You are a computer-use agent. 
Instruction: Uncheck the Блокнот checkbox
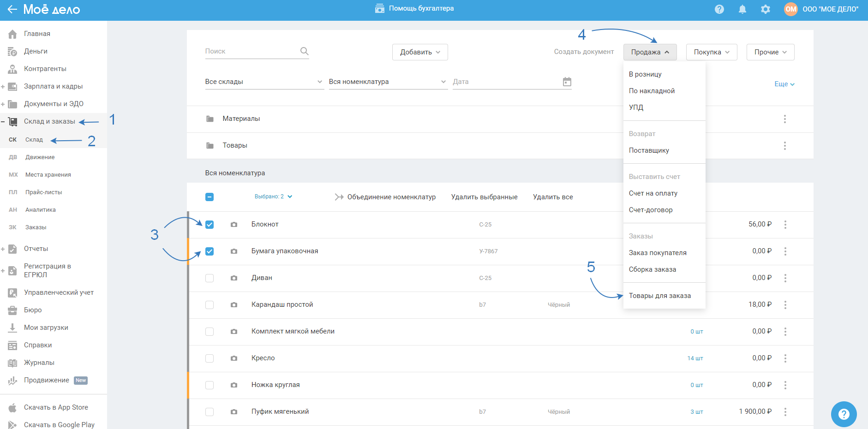pyautogui.click(x=210, y=225)
